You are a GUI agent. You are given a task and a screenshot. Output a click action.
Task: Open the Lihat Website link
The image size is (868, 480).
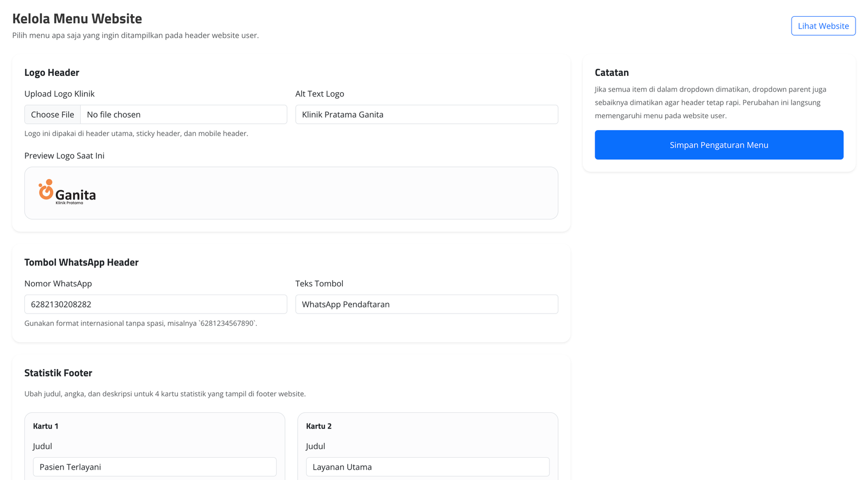pyautogui.click(x=823, y=26)
